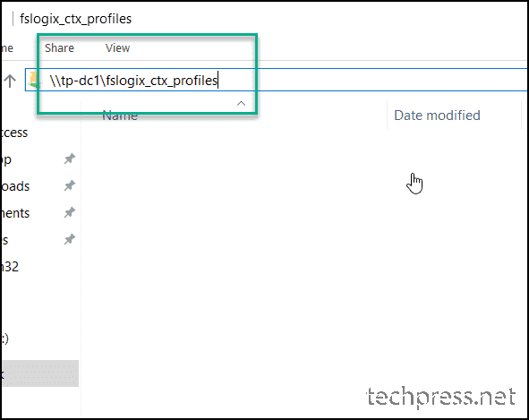This screenshot has width=529, height=420.
Task: Click the folder icon in address bar
Action: (33, 80)
